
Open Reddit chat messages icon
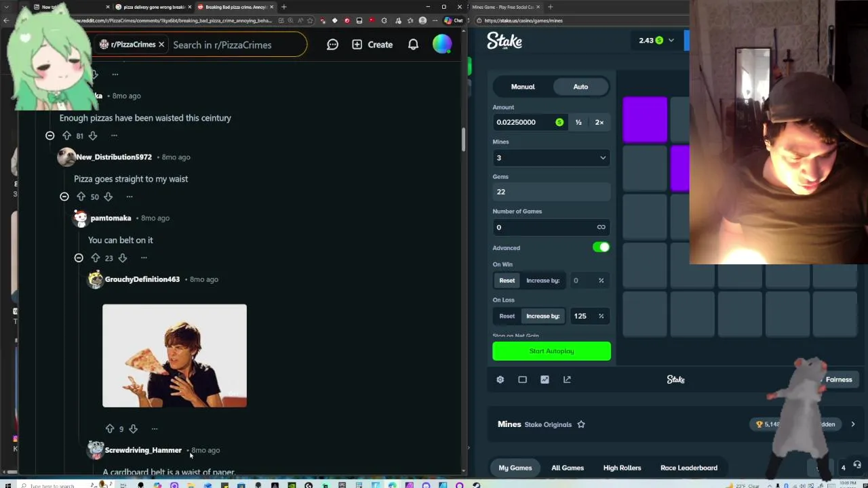pos(332,45)
